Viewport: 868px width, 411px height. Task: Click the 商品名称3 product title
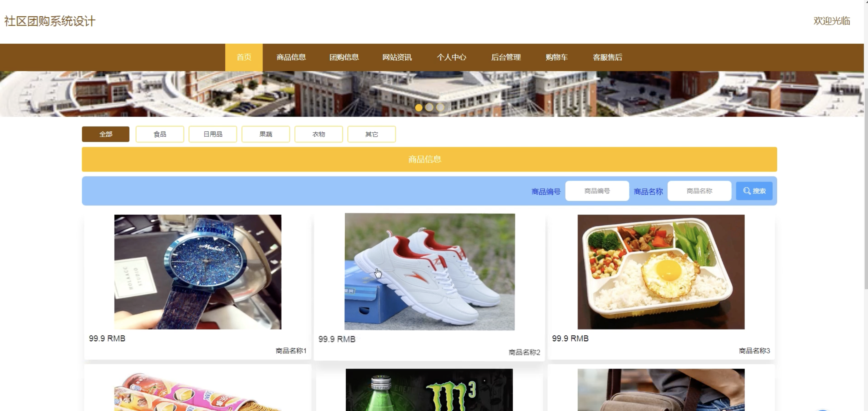(x=754, y=351)
